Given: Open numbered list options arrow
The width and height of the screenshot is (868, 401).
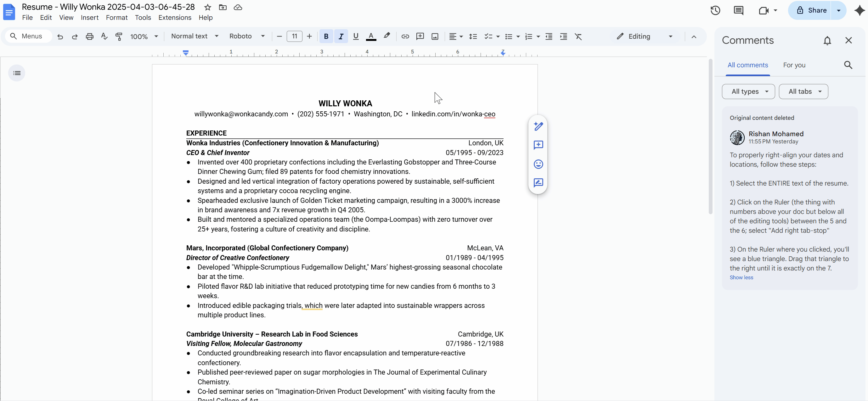Looking at the screenshot, I should tap(538, 36).
